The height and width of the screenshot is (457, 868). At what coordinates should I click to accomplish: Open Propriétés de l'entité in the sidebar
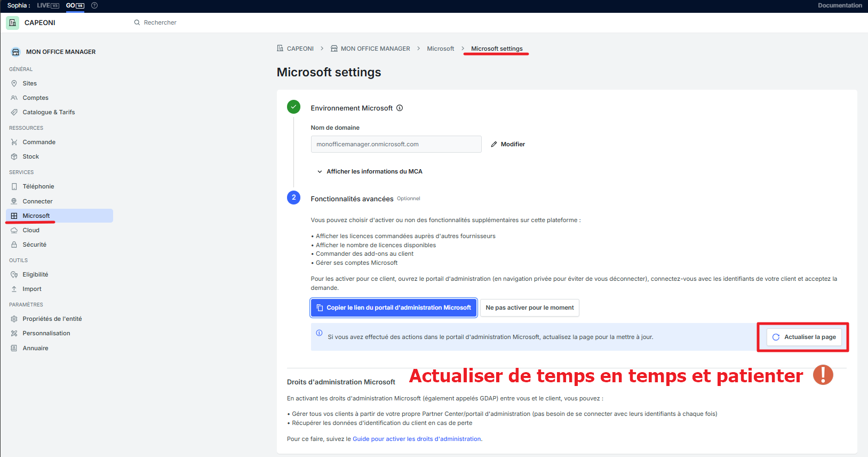pyautogui.click(x=52, y=319)
